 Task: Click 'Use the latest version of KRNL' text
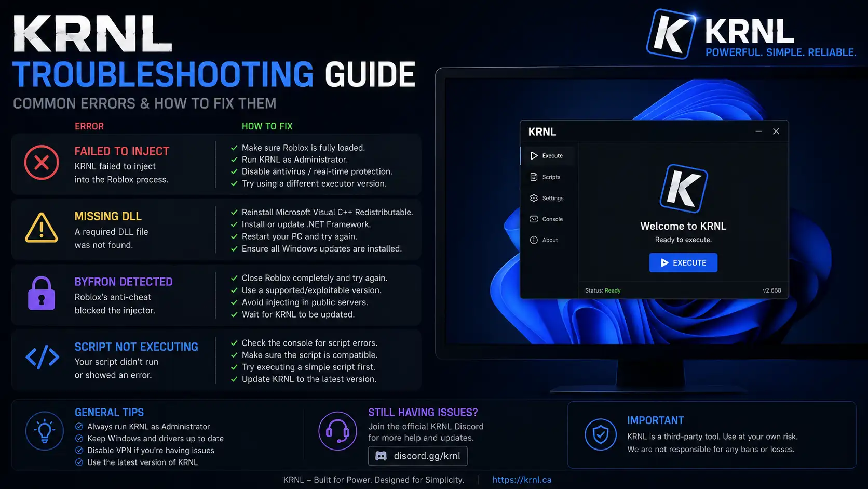[x=143, y=462]
